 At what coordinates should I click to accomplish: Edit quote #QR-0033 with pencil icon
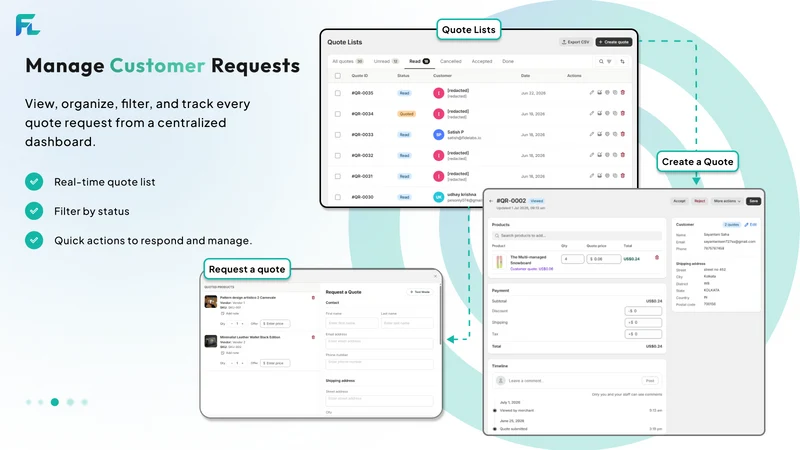point(592,134)
